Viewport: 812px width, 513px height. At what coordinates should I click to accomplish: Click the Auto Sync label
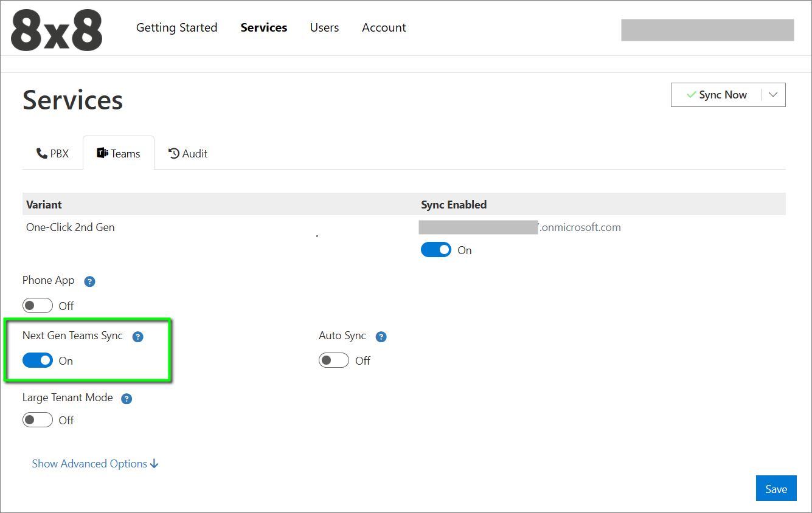click(x=342, y=336)
